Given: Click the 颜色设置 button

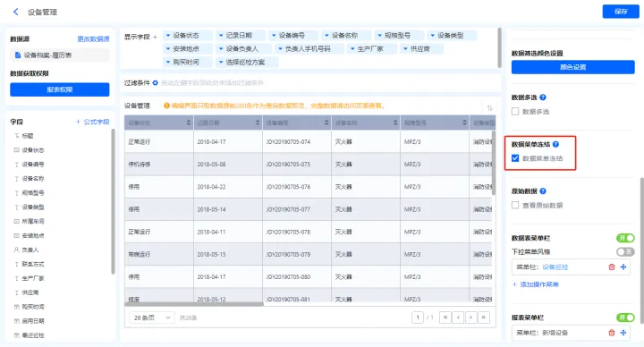Looking at the screenshot, I should click(x=572, y=67).
